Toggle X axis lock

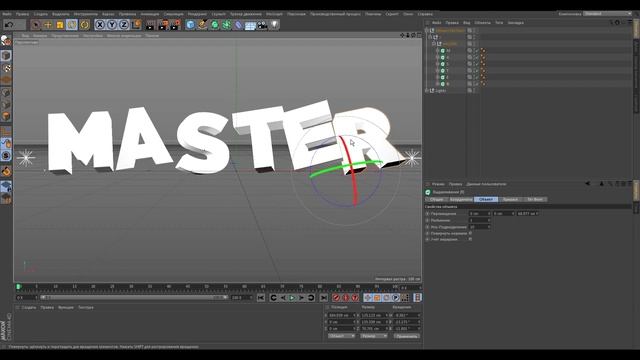[x=100, y=25]
